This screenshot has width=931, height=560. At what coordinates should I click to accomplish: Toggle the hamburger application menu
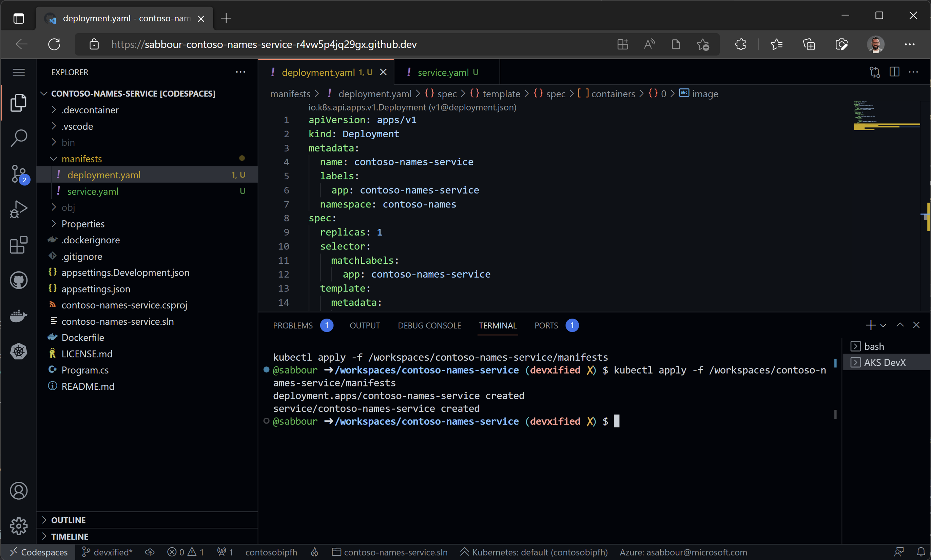pyautogui.click(x=19, y=72)
